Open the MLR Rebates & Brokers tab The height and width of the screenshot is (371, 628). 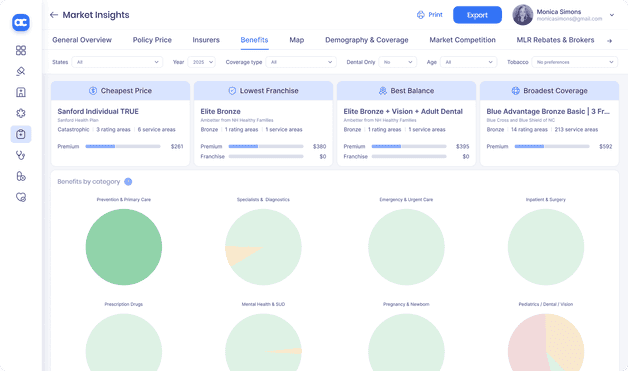coord(556,40)
